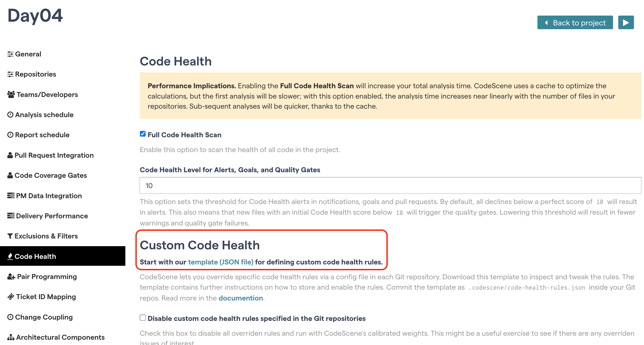The width and height of the screenshot is (644, 345).
Task: Click the play arrow button
Action: click(626, 23)
